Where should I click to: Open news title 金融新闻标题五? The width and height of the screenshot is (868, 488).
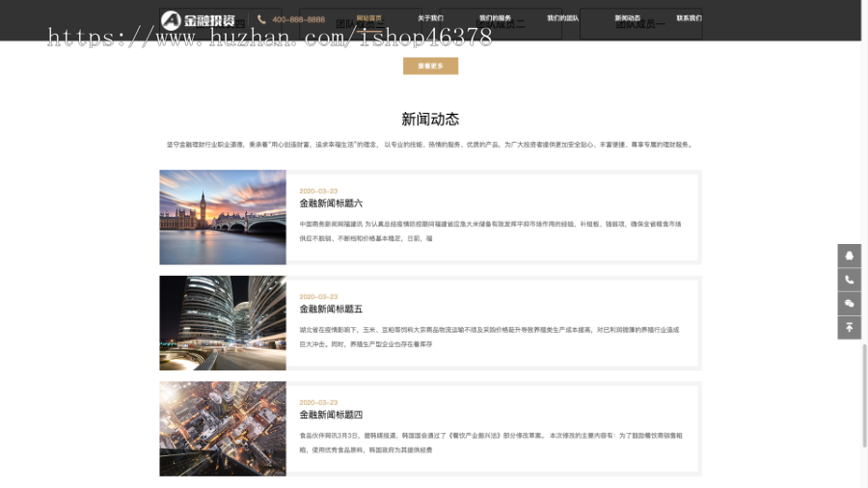pos(331,309)
